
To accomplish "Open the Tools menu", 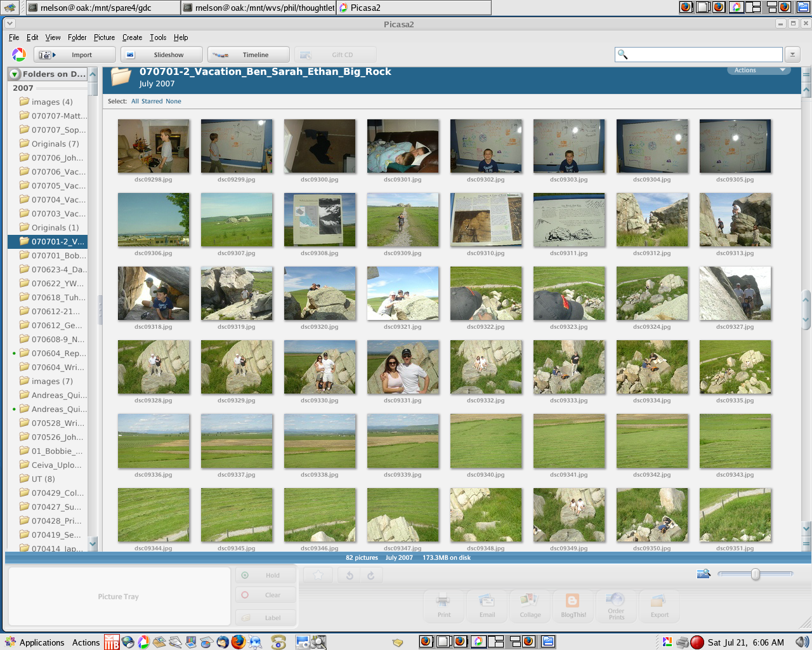I will [158, 37].
